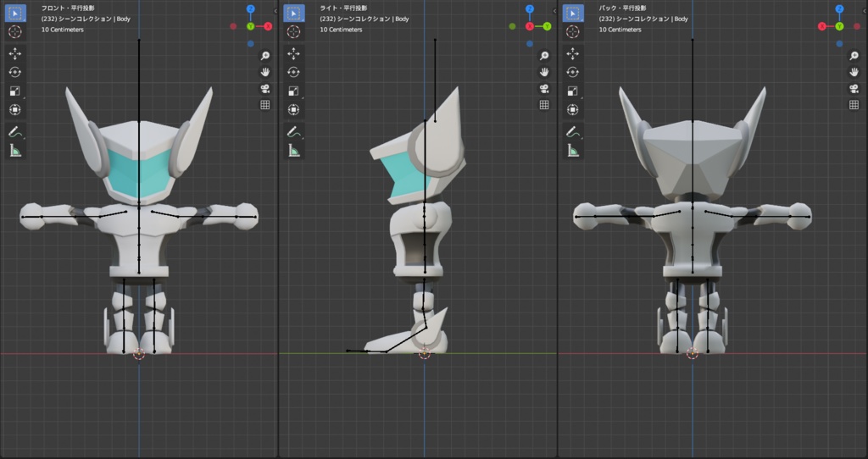Activate the Rotate tool in Right viewport
868x459 pixels.
coord(294,72)
